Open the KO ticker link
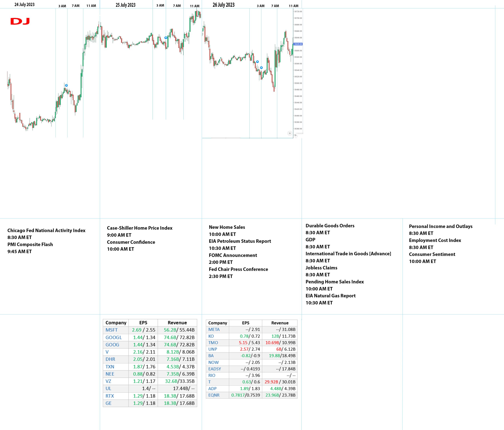 click(x=211, y=336)
